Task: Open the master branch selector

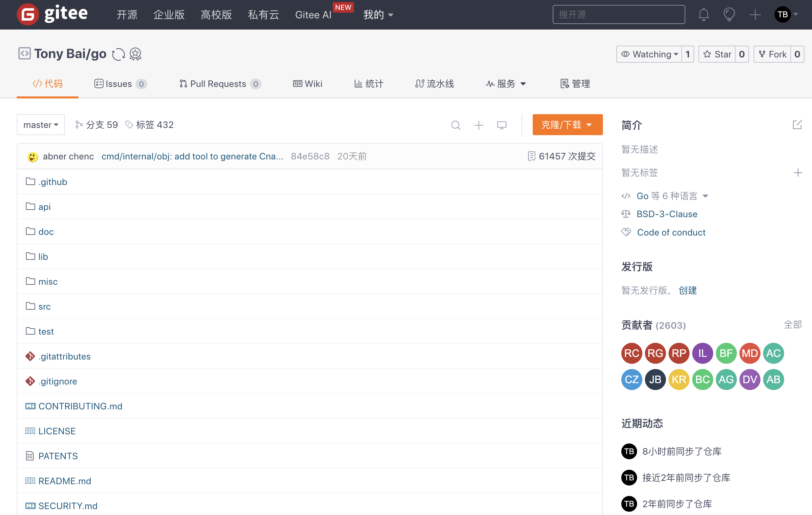Action: tap(41, 125)
